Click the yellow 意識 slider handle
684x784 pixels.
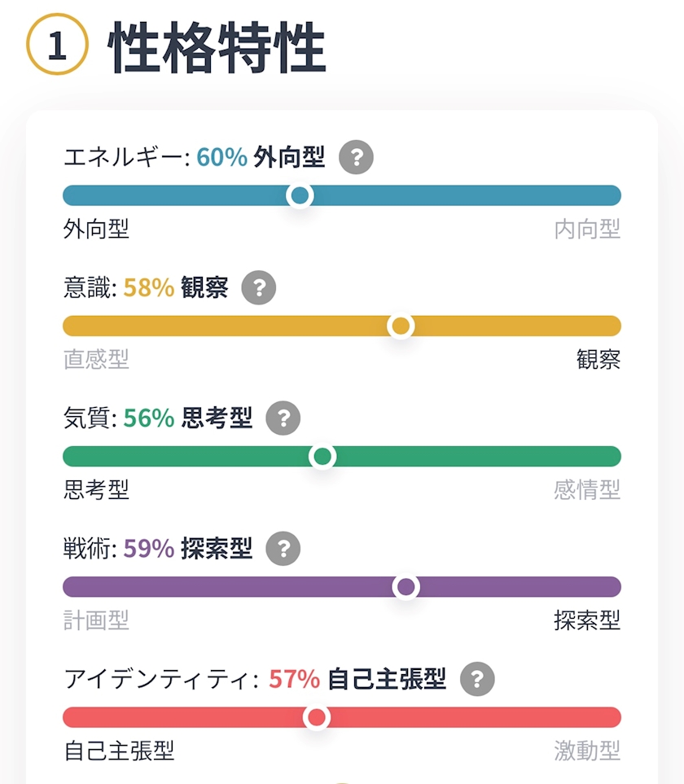pos(401,326)
